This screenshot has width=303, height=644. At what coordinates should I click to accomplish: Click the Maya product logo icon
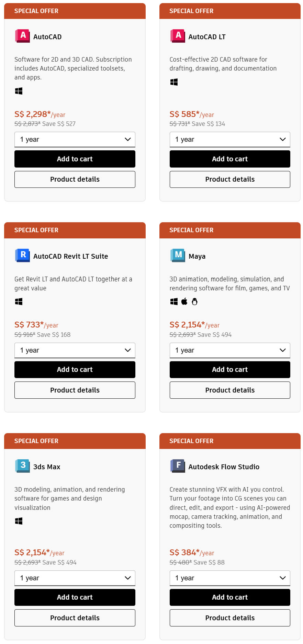tap(178, 255)
